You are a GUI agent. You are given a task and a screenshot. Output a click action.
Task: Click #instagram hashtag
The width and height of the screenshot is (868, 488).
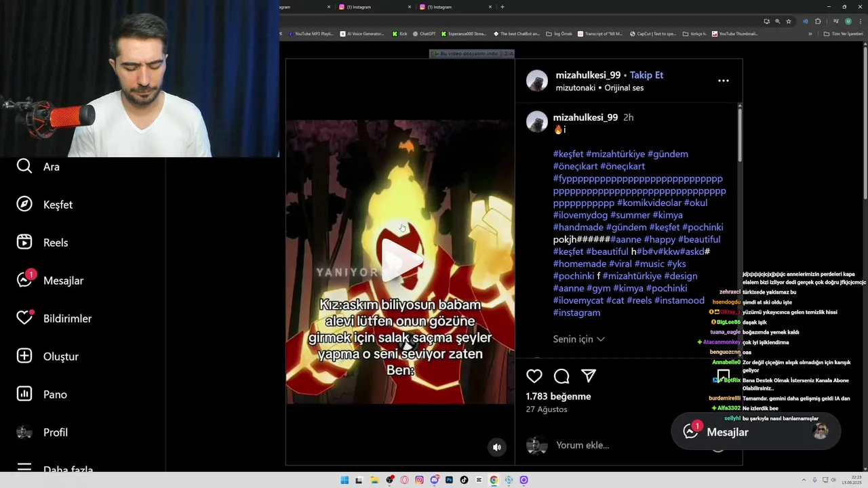click(576, 312)
